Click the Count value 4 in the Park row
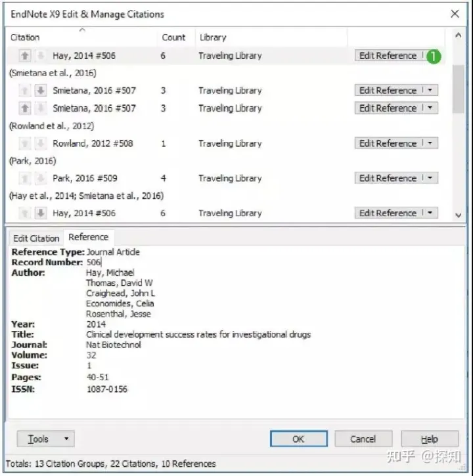Screen dimensions: 473x476 [163, 178]
